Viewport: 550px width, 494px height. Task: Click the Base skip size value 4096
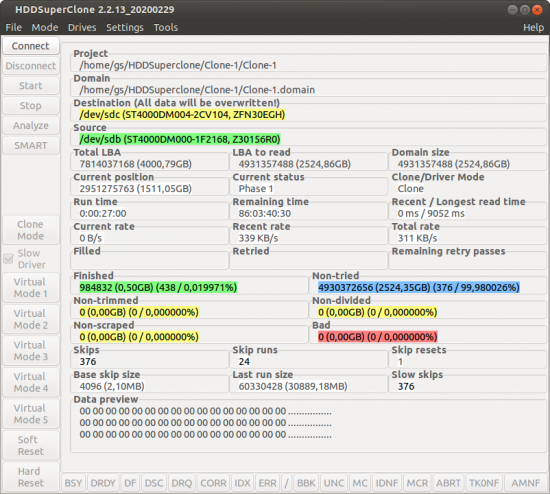(112, 386)
